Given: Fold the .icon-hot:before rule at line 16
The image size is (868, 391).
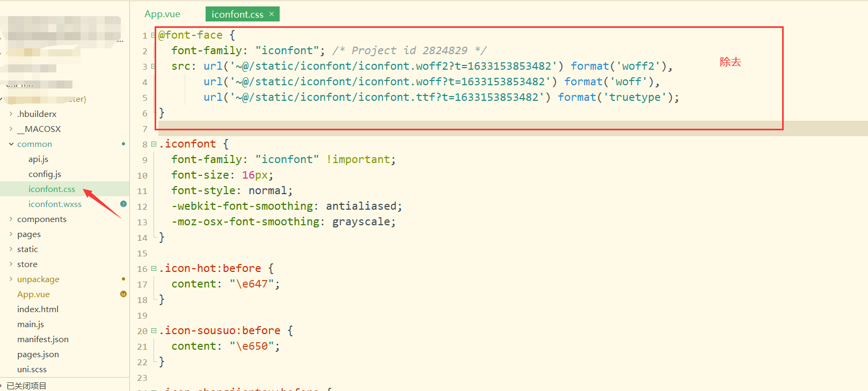Looking at the screenshot, I should (154, 269).
